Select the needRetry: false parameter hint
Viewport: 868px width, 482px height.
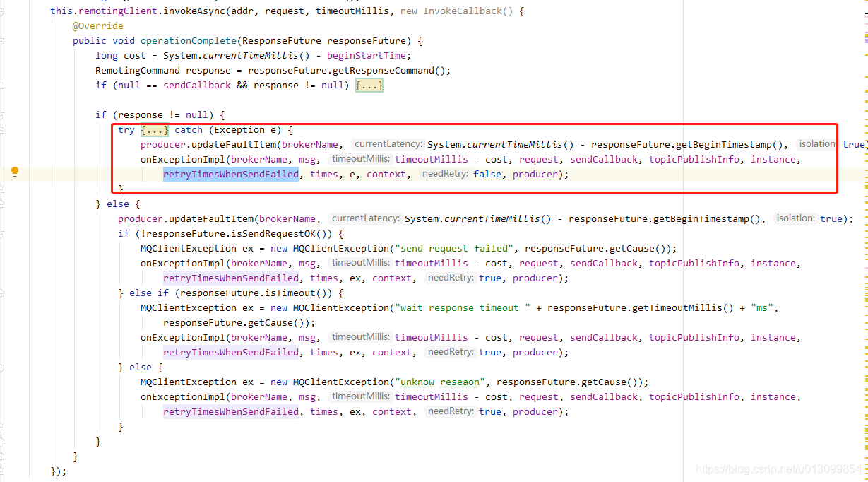pyautogui.click(x=462, y=174)
